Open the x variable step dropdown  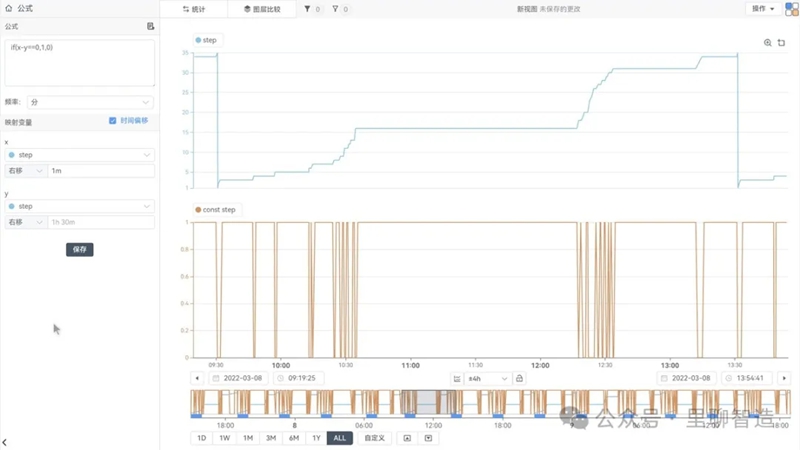pyautogui.click(x=80, y=155)
